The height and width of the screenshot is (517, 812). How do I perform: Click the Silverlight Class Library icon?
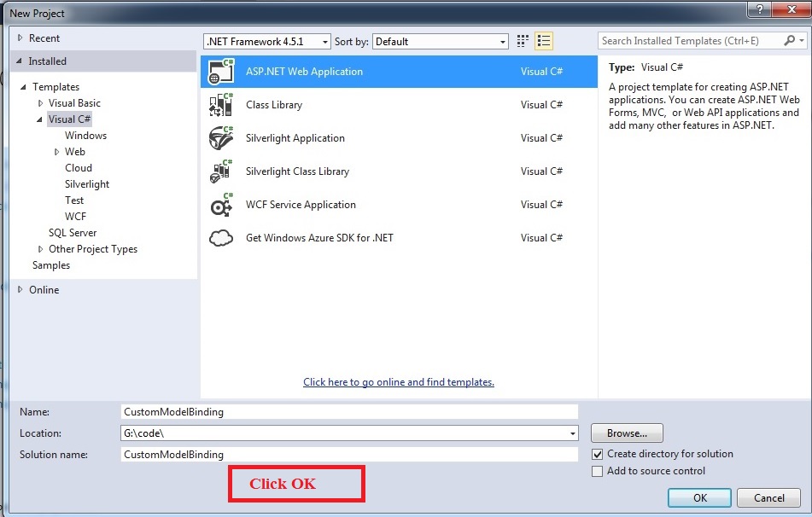click(x=221, y=171)
